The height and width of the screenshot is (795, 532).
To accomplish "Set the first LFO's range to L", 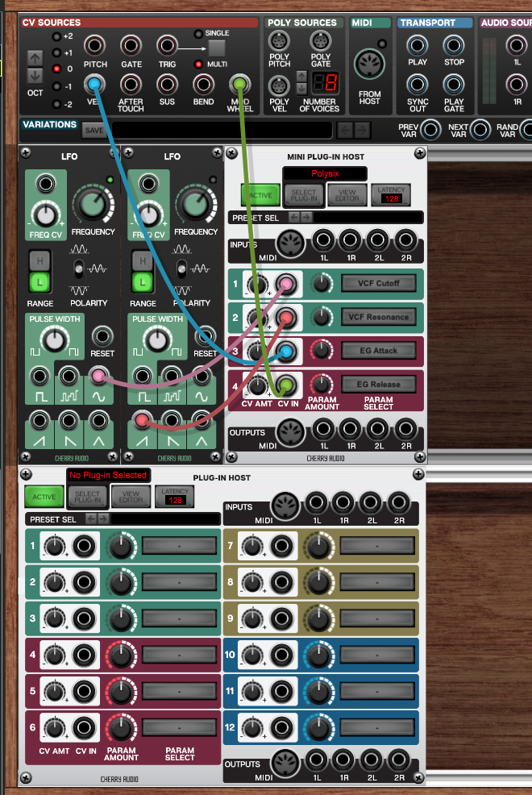I will click(x=39, y=282).
